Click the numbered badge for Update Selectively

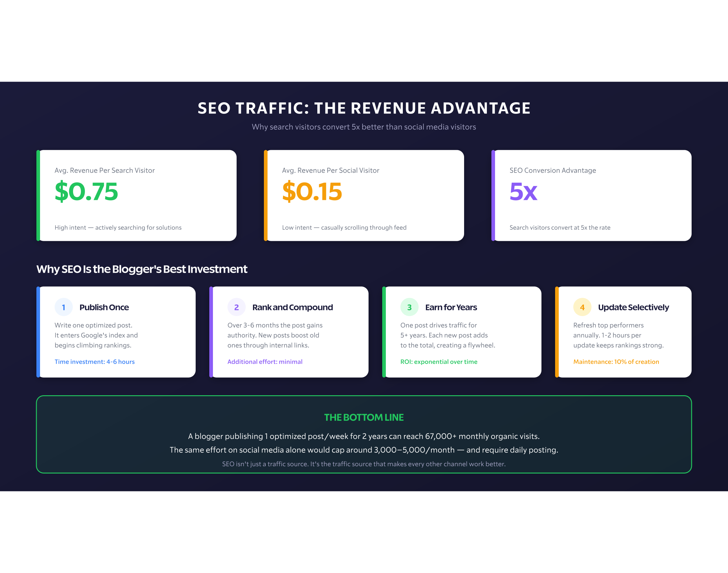click(582, 307)
